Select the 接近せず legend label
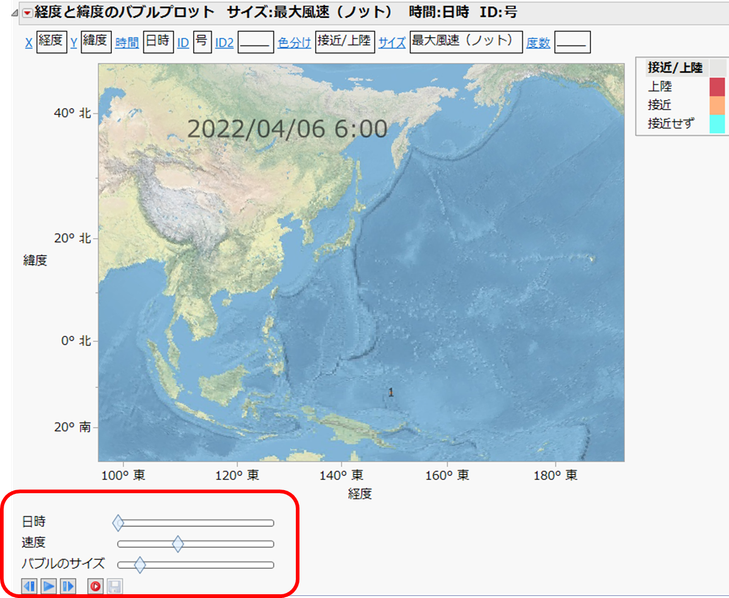This screenshot has height=598, width=729. [x=671, y=124]
